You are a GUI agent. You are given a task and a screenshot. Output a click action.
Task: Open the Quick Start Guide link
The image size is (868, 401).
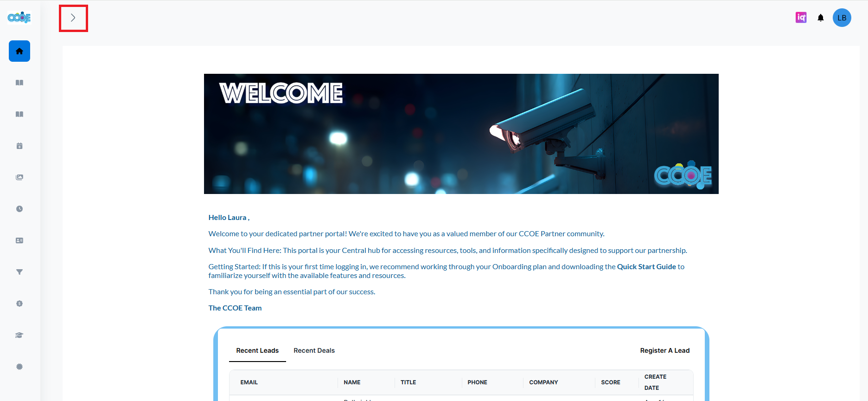click(x=646, y=267)
